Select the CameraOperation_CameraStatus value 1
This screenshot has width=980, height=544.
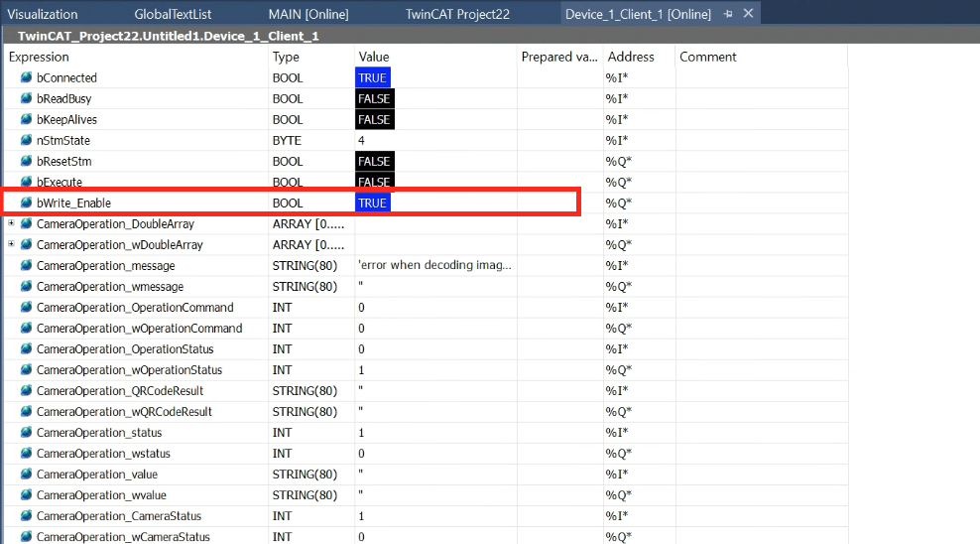(x=361, y=516)
